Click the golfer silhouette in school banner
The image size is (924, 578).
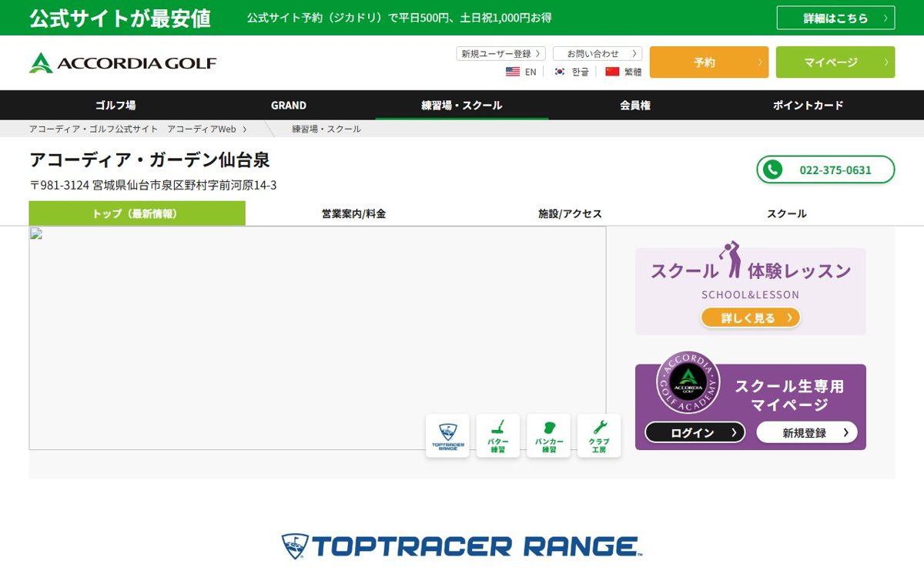click(729, 260)
